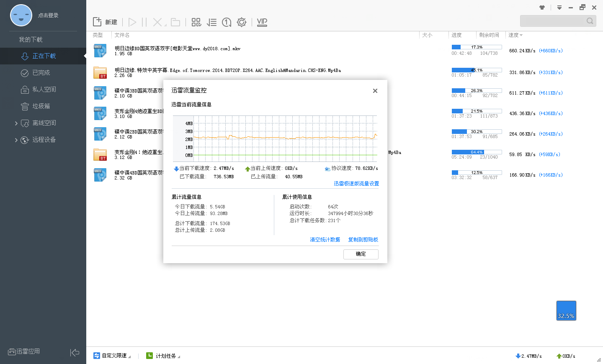Viewport: 603px width, 364px height.
Task: Click the open folder toolbar icon
Action: pyautogui.click(x=175, y=22)
